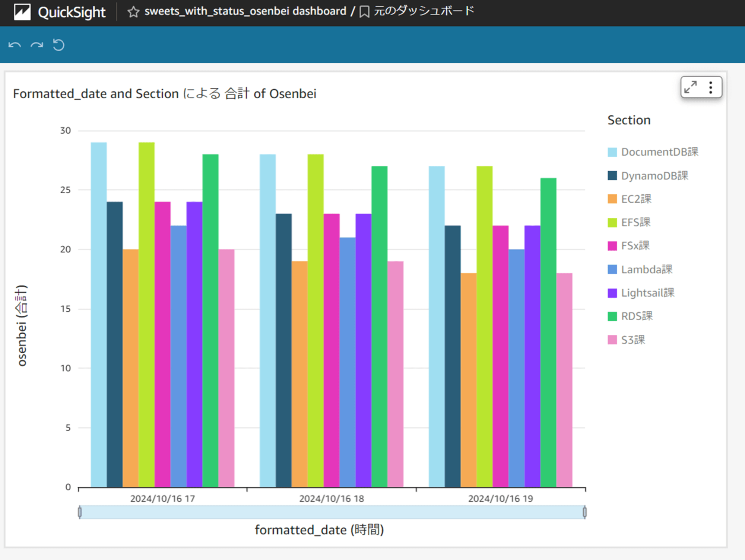The height and width of the screenshot is (560, 745).
Task: Click the 2024/10/16 19 axis label
Action: click(x=501, y=499)
